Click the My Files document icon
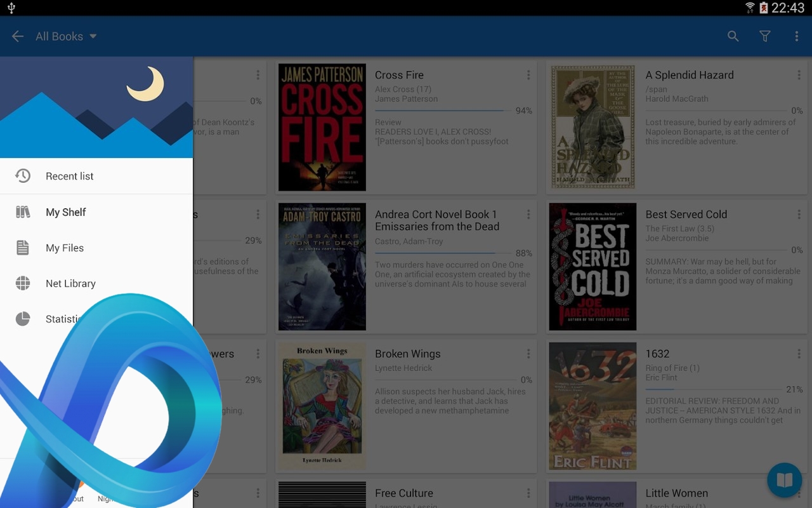The width and height of the screenshot is (812, 508). coord(23,248)
